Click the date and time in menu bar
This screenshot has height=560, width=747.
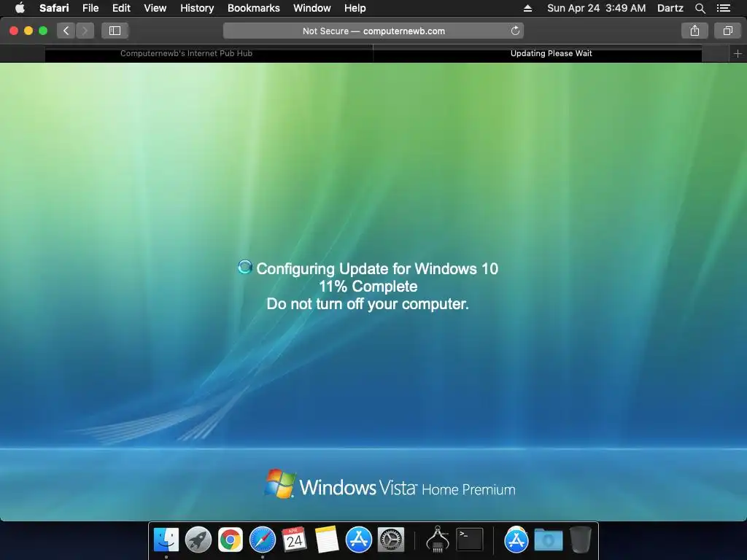pos(597,8)
